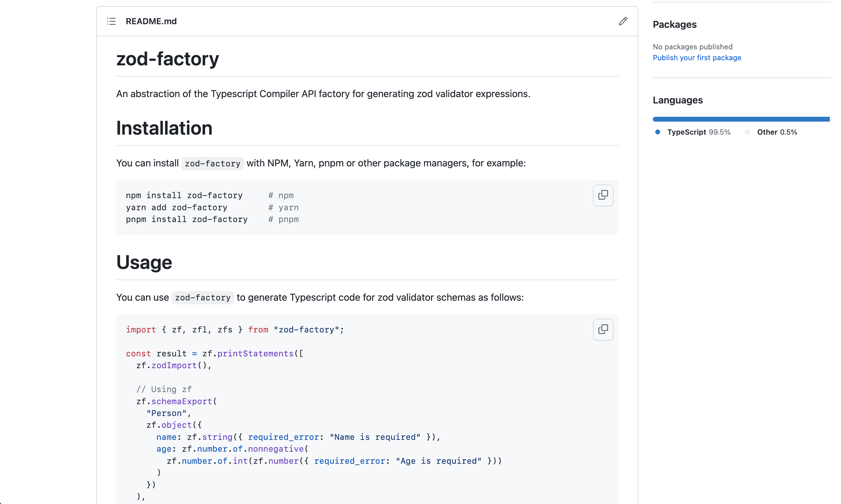
Task: Click the 'An abstraction of the Typescript Compiler' description
Action: [323, 94]
